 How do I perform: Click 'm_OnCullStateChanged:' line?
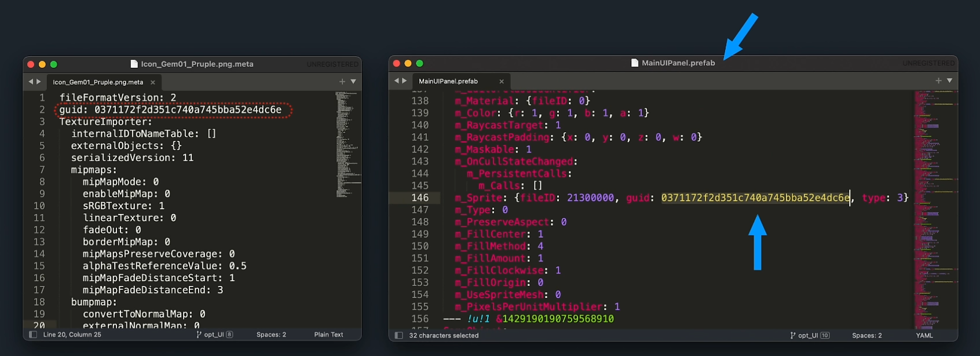[516, 162]
